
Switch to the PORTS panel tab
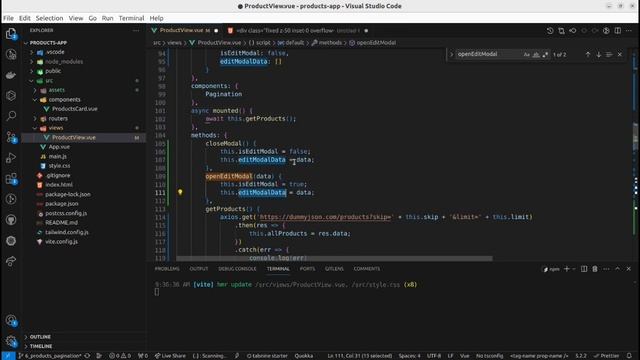click(307, 269)
